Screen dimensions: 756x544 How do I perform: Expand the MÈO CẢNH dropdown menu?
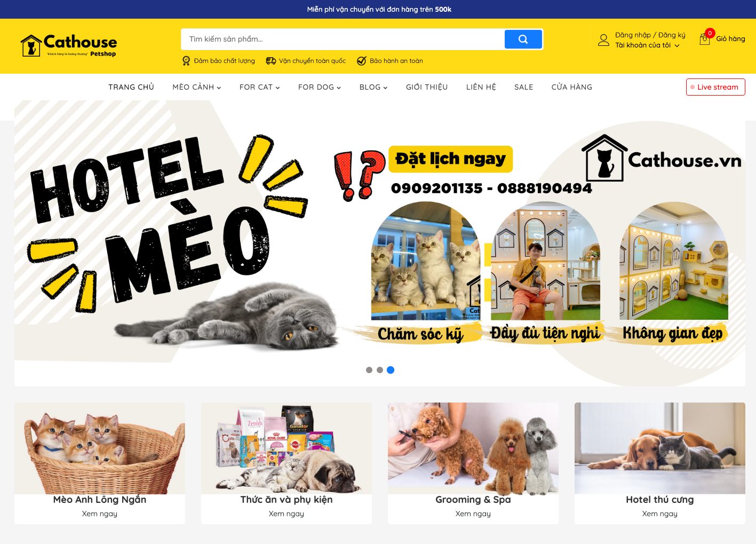[197, 87]
